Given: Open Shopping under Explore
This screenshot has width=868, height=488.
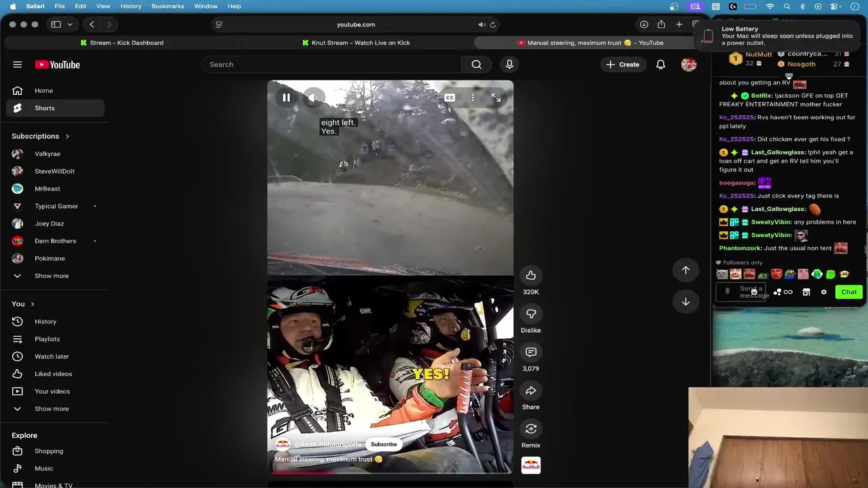Looking at the screenshot, I should (x=55, y=451).
